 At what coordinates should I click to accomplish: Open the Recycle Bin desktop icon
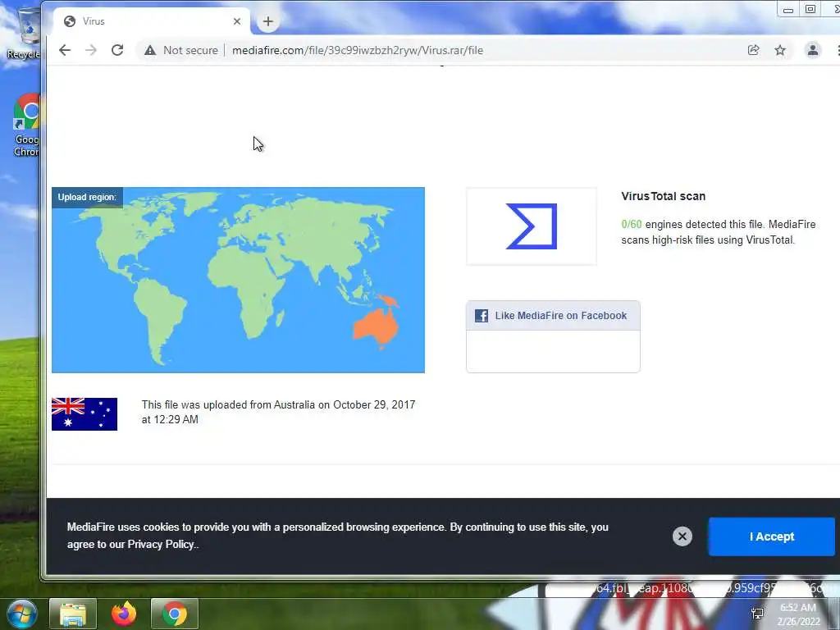coord(24,33)
